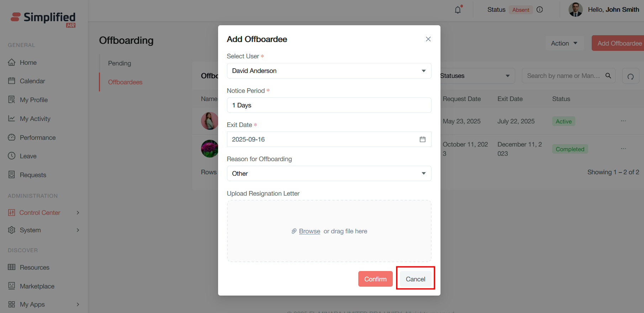Click the status info icon

539,10
